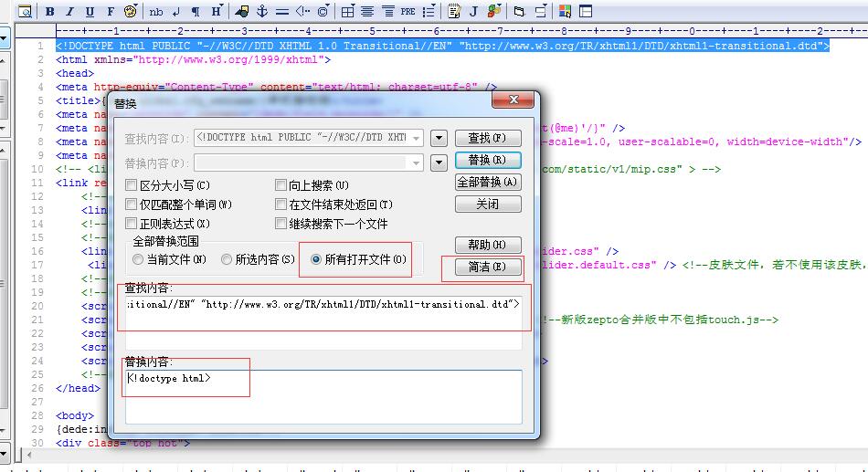Open the 查找内容 extra options arrow button
The image size is (868, 472).
(439, 138)
